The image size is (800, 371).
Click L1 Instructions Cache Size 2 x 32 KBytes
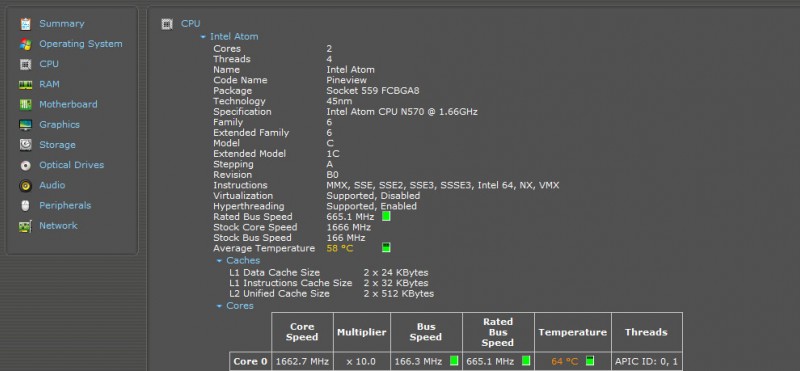click(396, 283)
